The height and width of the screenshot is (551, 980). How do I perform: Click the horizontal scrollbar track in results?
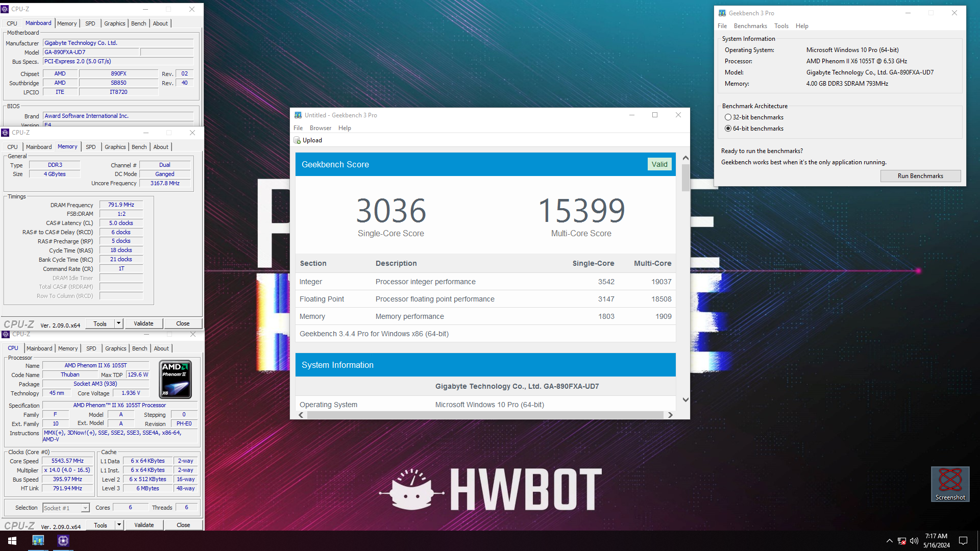[x=485, y=415]
